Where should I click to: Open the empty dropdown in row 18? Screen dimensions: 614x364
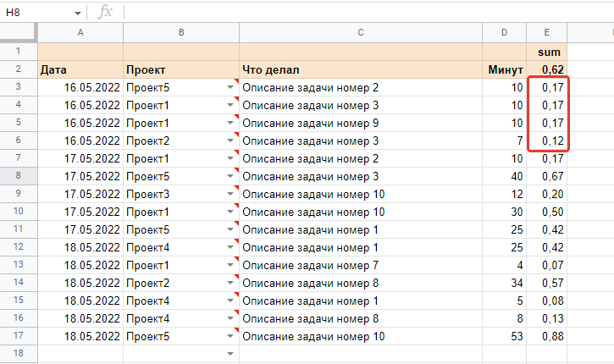pos(230,354)
